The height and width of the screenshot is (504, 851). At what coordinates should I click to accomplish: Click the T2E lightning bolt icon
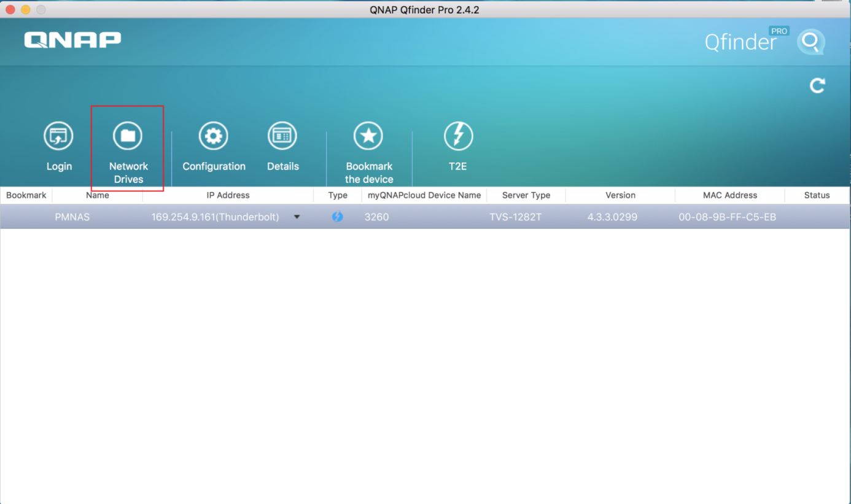click(458, 136)
